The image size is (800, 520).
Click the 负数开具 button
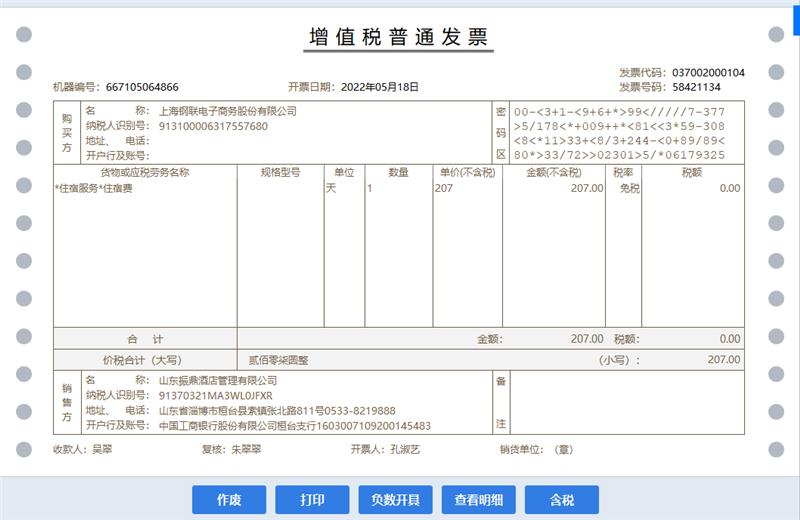coord(394,500)
